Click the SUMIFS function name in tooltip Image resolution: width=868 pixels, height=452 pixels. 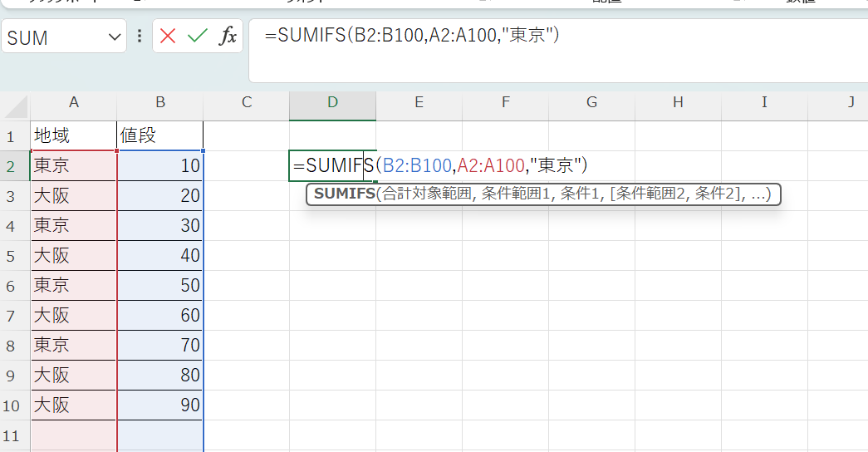click(x=344, y=194)
